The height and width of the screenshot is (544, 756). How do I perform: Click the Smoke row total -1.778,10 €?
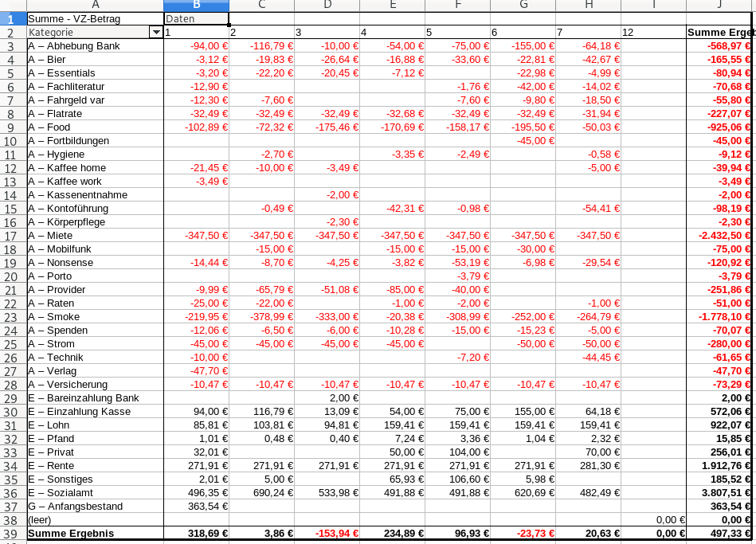719,317
